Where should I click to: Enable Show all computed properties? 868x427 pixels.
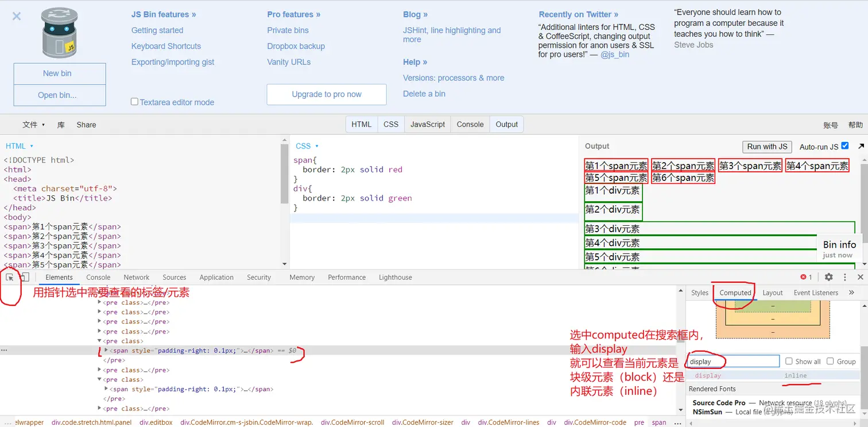pos(789,361)
